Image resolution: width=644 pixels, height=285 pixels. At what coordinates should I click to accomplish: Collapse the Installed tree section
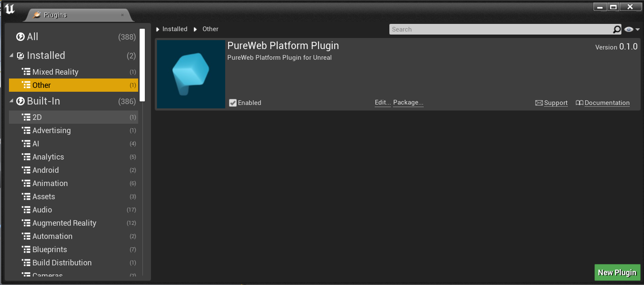(x=12, y=55)
